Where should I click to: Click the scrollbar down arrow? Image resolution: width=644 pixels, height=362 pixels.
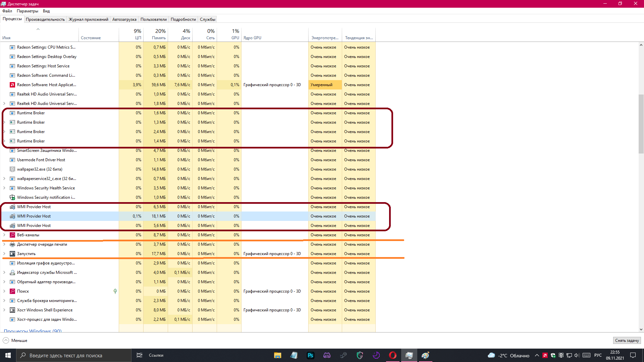641,329
